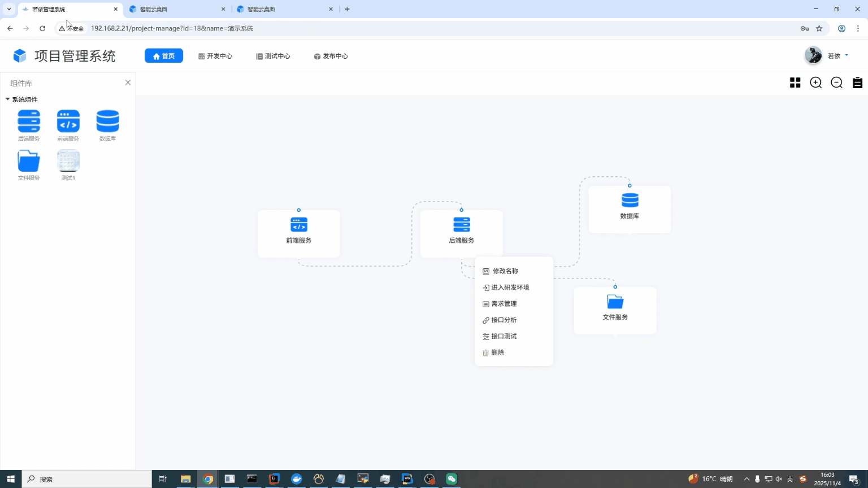Open the browser tab list dropdown arrow

click(x=9, y=9)
